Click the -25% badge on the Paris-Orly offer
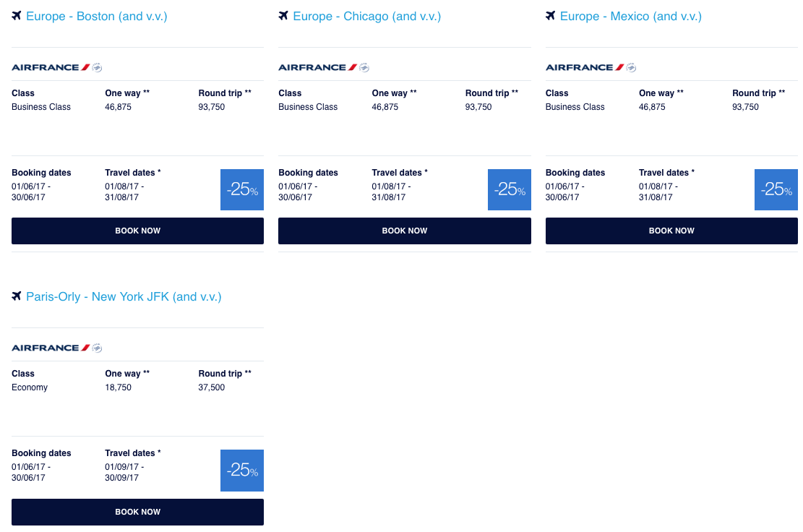The height and width of the screenshot is (532, 803). tap(242, 470)
